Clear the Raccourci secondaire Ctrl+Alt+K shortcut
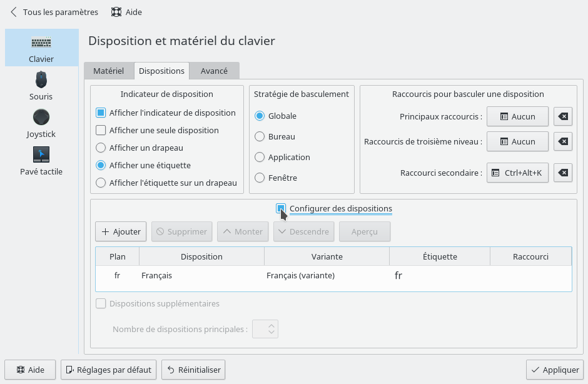This screenshot has width=588, height=384. click(563, 173)
